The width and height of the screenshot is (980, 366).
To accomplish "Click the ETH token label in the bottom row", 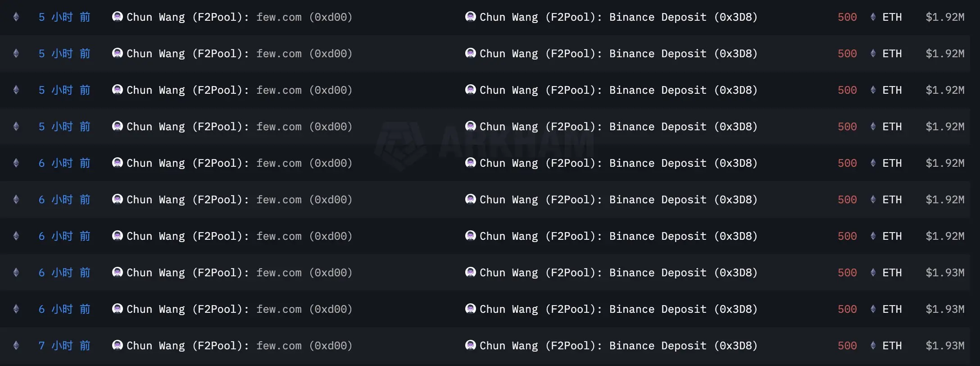I will [892, 346].
